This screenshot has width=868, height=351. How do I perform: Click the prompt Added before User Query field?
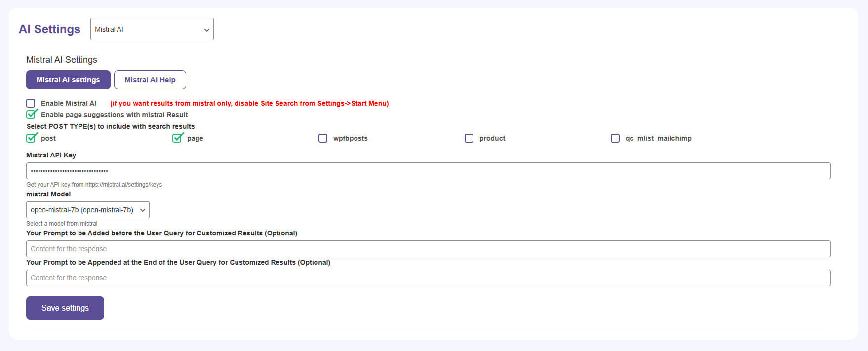coord(429,249)
